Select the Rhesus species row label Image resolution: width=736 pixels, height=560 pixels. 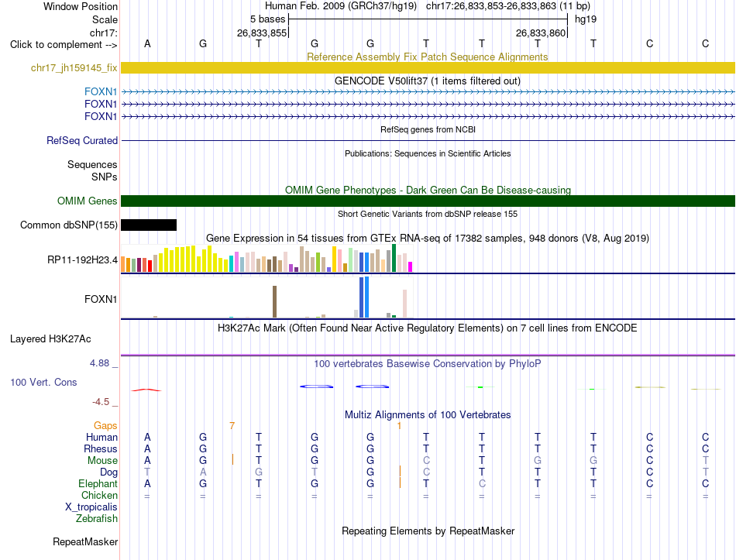pyautogui.click(x=101, y=448)
